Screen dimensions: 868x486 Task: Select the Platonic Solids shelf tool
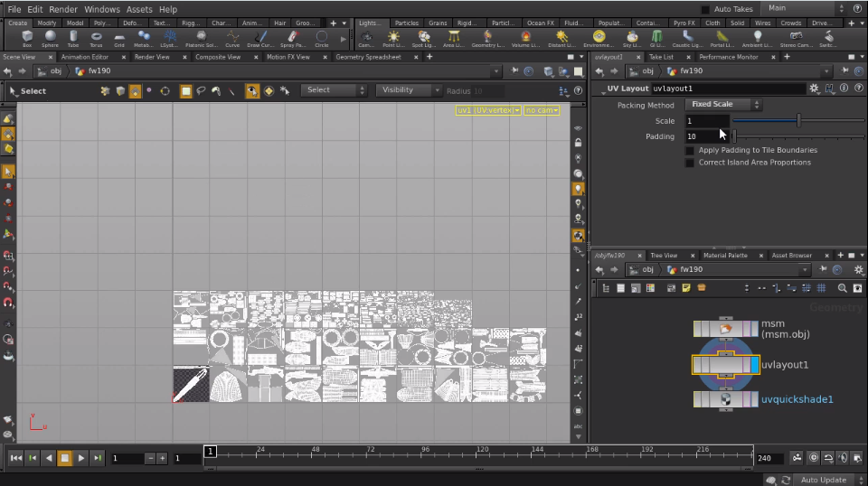(x=201, y=39)
